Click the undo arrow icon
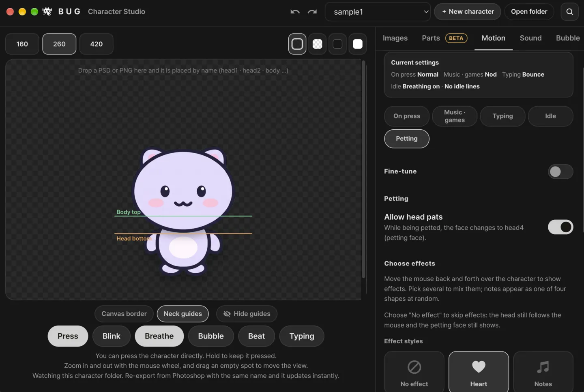This screenshot has height=392, width=584. point(295,12)
